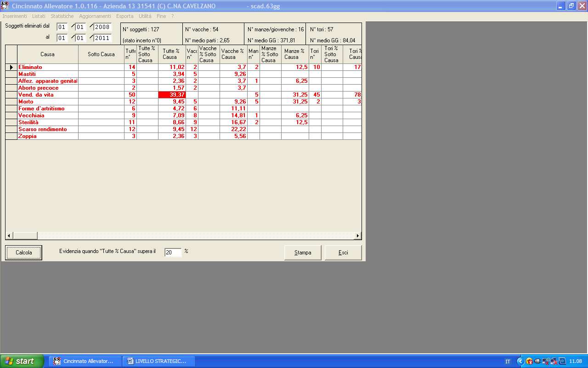Image resolution: width=588 pixels, height=368 pixels.
Task: Open the Utilità menu
Action: (x=145, y=16)
